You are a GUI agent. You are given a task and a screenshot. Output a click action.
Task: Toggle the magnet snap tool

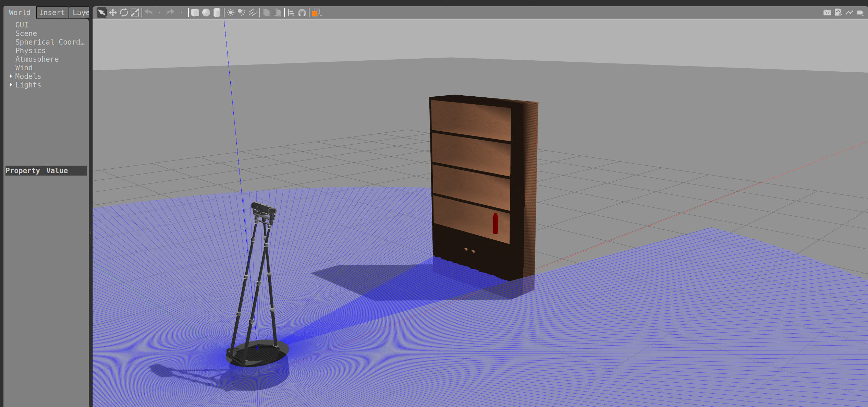point(302,13)
